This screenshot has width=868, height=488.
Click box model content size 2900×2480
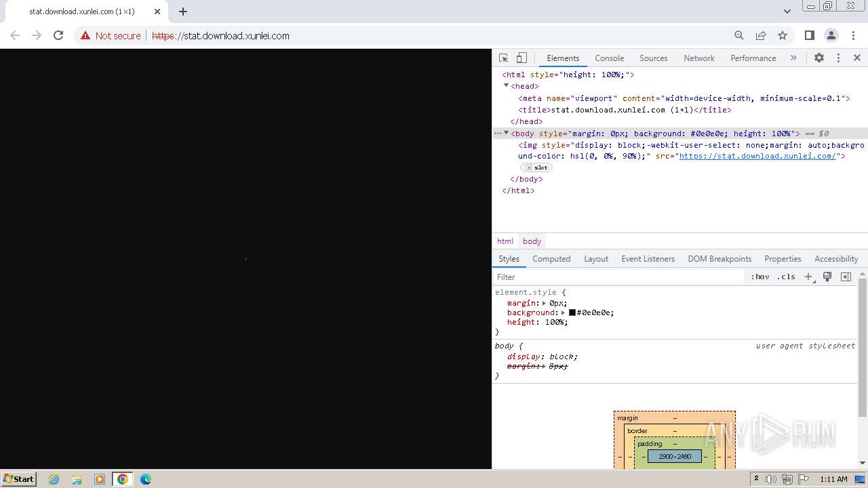(675, 456)
